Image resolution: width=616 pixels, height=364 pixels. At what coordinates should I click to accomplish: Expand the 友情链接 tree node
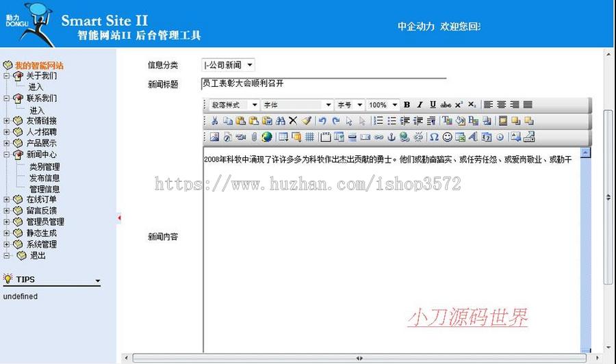point(6,120)
